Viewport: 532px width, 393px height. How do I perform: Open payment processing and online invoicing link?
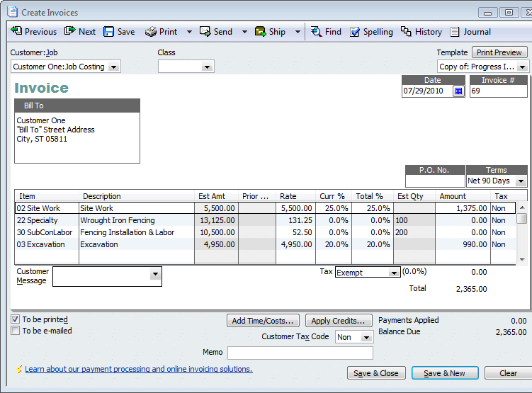pos(139,369)
